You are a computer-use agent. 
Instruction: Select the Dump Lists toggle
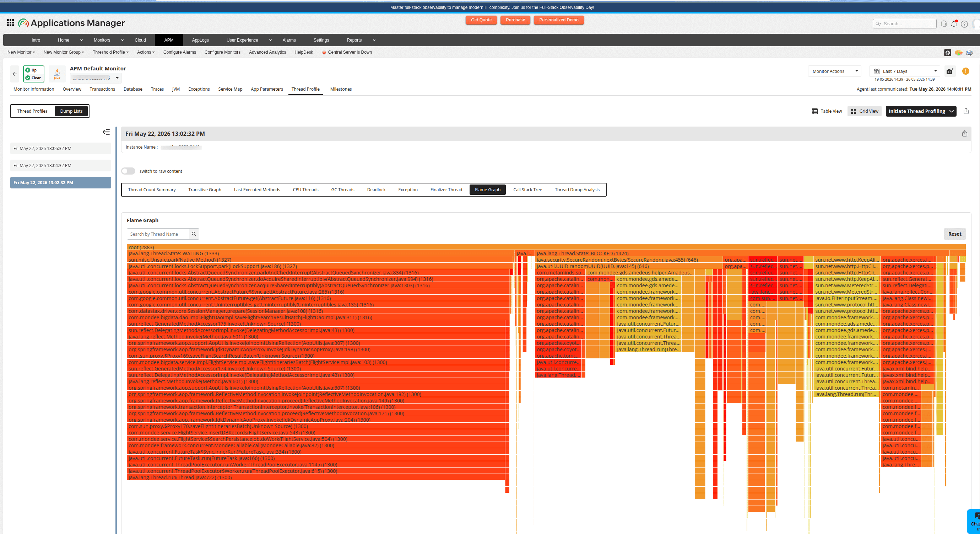[71, 111]
